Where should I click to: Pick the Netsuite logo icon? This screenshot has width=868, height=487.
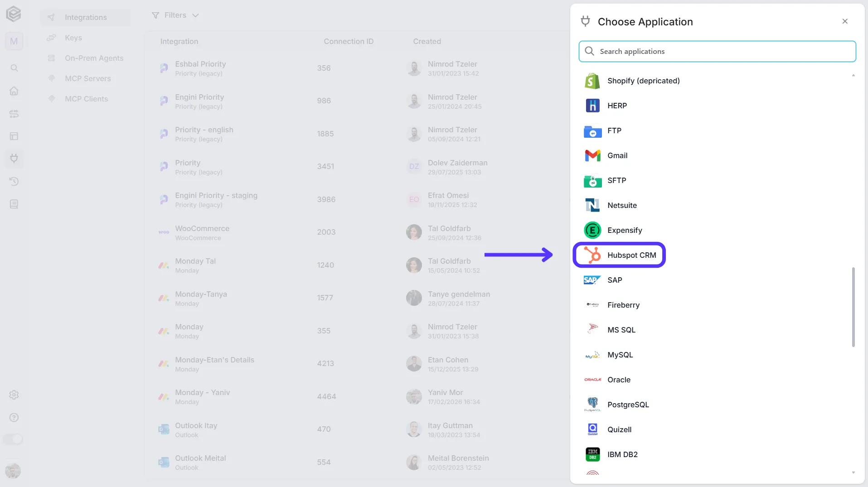(592, 205)
